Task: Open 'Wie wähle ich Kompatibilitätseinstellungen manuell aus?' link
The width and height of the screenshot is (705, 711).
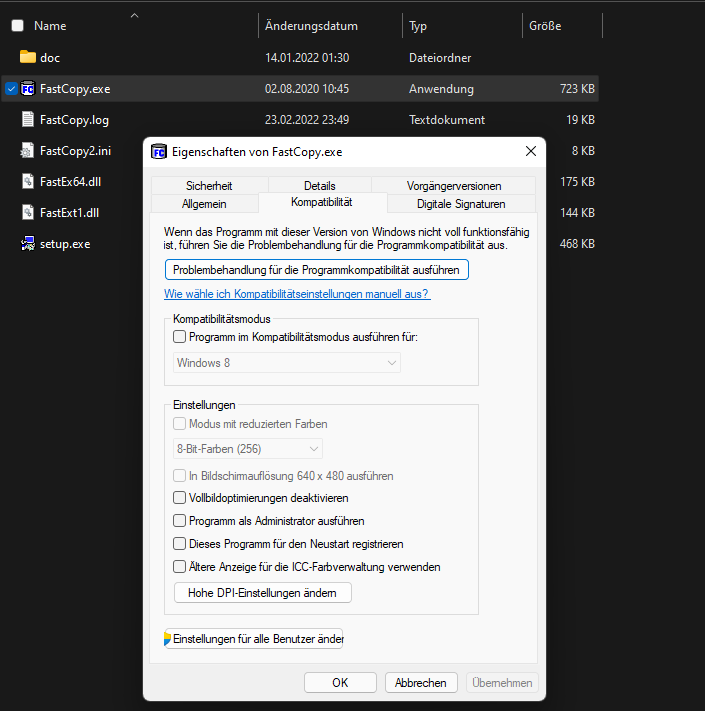Action: [297, 294]
